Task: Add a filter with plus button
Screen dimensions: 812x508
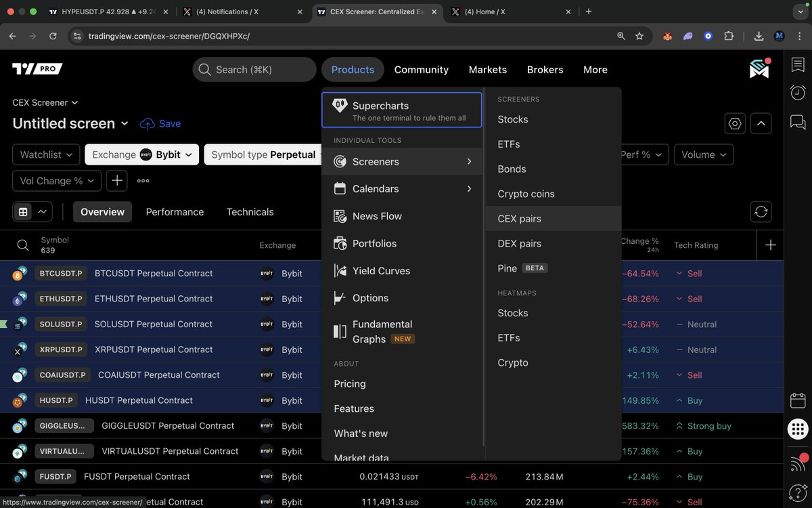Action: coord(117,181)
